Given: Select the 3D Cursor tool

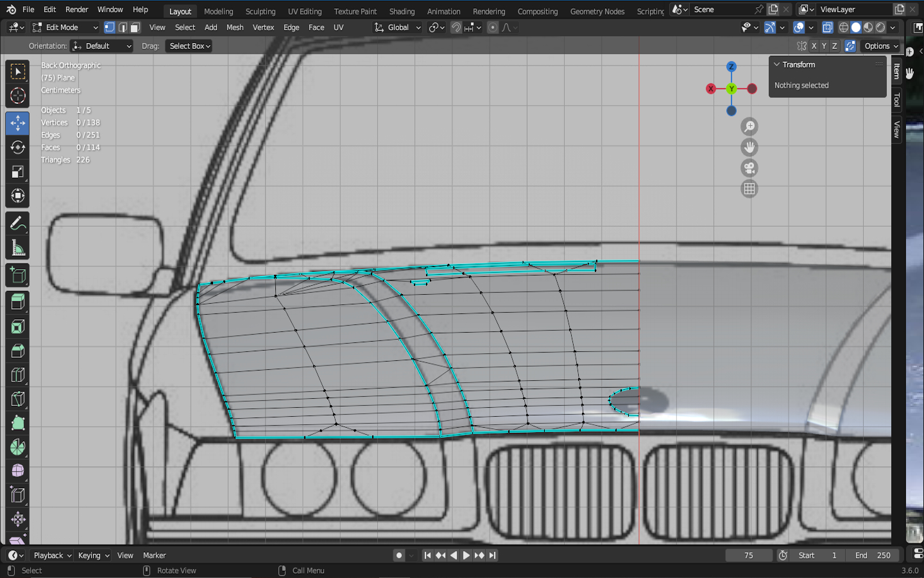Looking at the screenshot, I should (17, 96).
